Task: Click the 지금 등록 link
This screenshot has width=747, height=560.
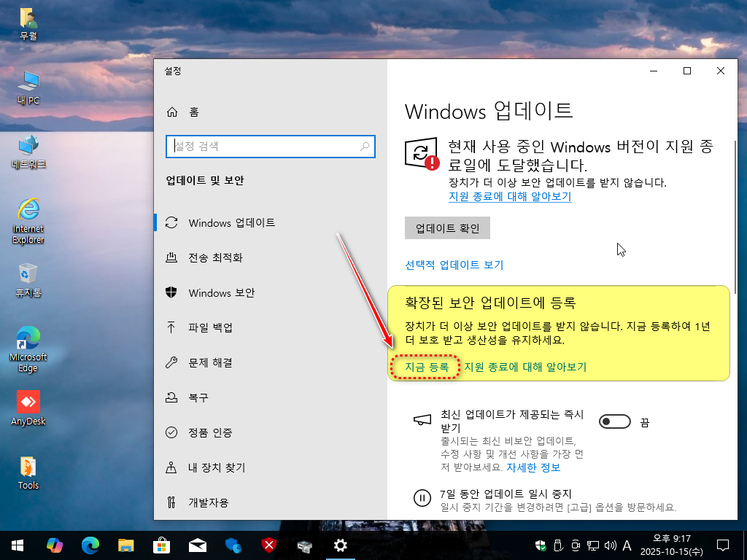Action: [x=426, y=367]
